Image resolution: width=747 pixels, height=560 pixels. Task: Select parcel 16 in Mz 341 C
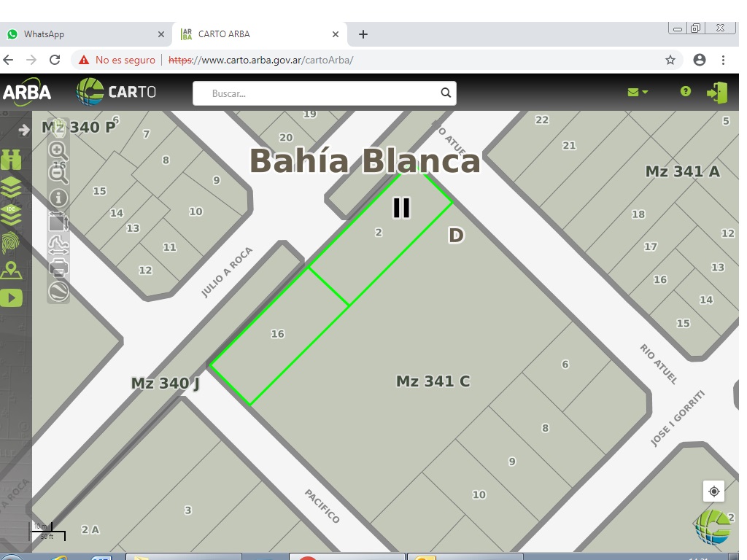(x=278, y=334)
